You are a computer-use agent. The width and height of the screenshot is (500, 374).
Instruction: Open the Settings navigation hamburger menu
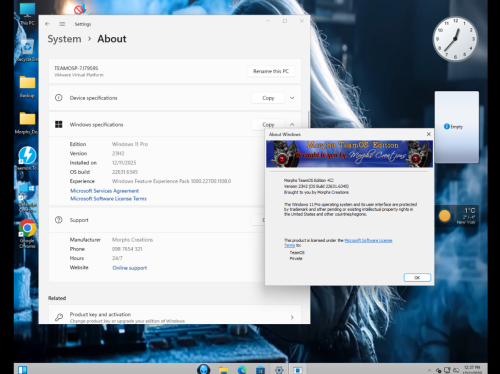62,24
